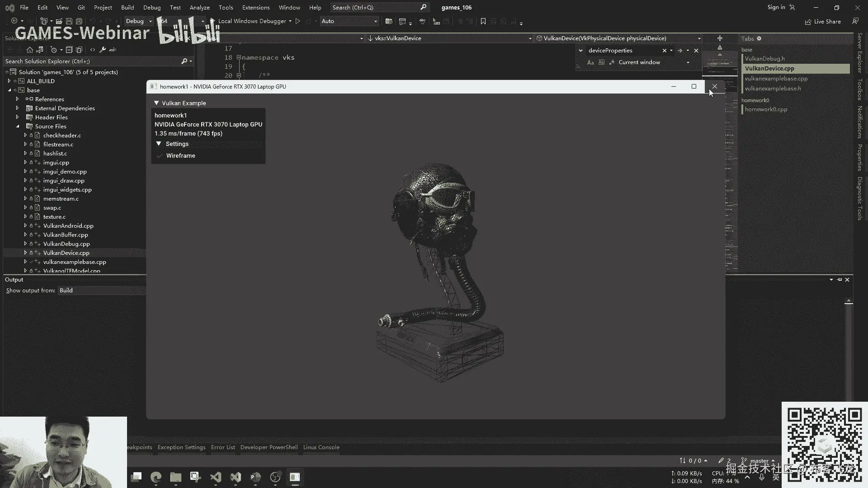Open the Current window scope dropdown
This screenshot has height=488, width=868.
tap(688, 62)
